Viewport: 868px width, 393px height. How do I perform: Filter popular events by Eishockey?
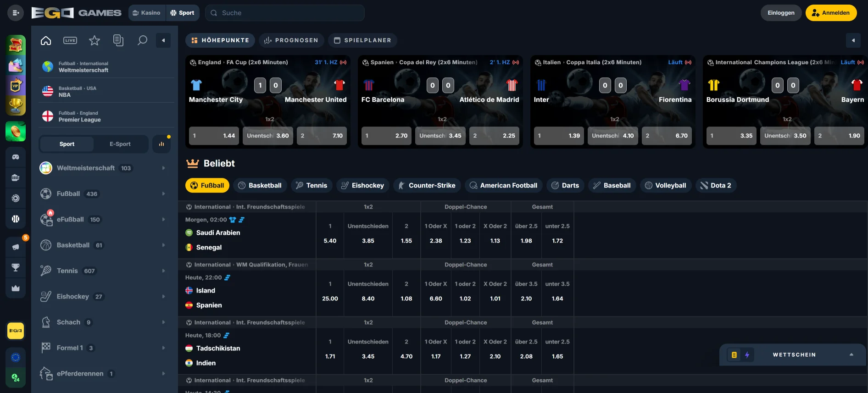[x=363, y=185]
